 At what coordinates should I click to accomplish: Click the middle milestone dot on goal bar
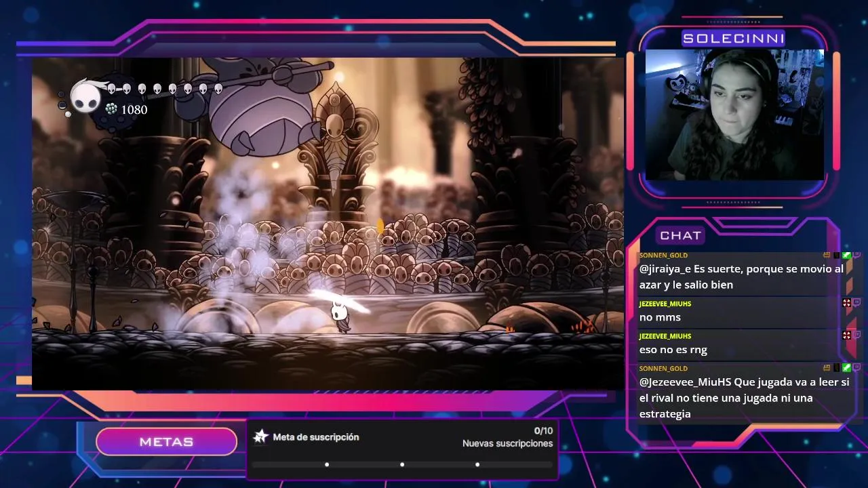[x=402, y=464]
